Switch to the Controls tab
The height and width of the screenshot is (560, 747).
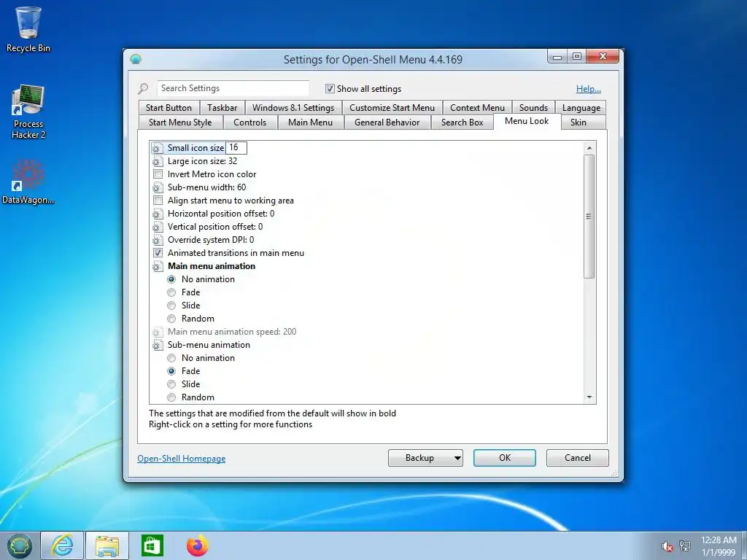pos(250,122)
